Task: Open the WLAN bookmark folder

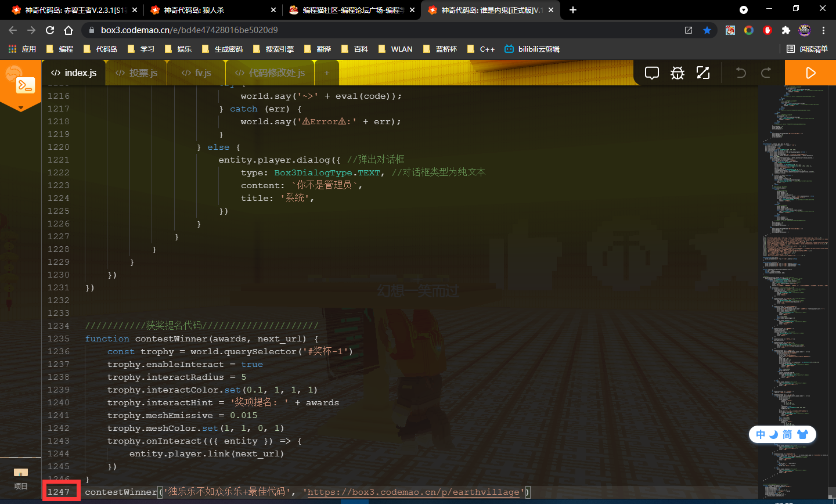Action: tap(395, 49)
